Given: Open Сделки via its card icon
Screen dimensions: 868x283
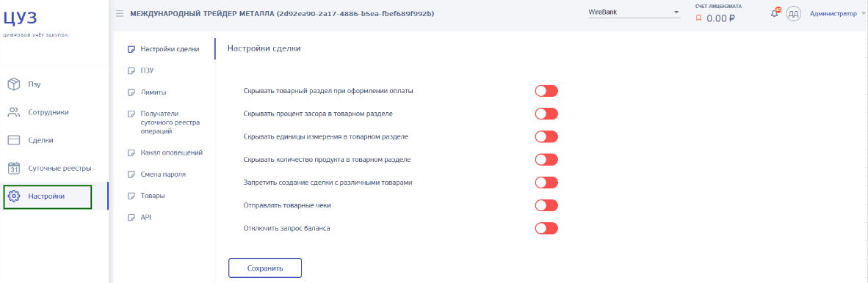Looking at the screenshot, I should coord(14,140).
